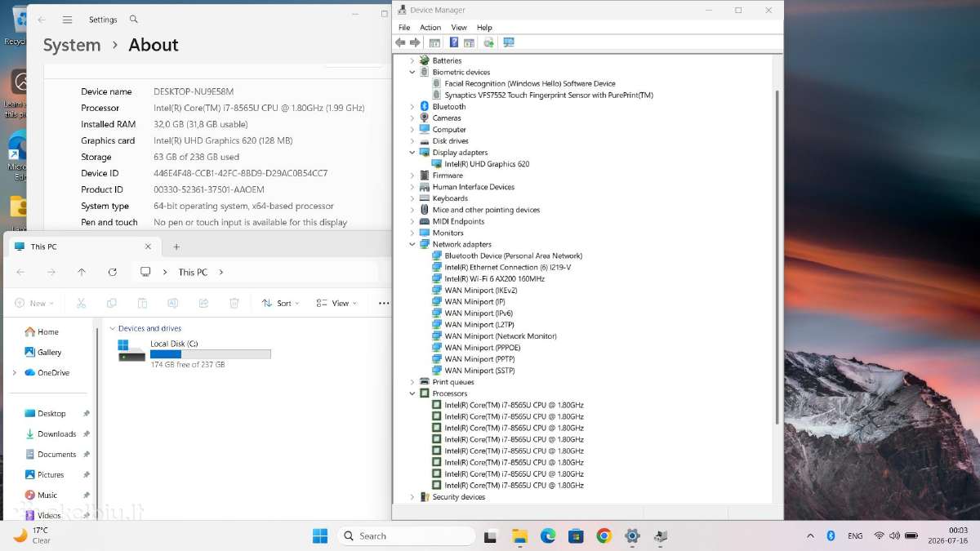980x551 pixels.
Task: Show hidden system tray icons chevron
Action: pyautogui.click(x=810, y=536)
